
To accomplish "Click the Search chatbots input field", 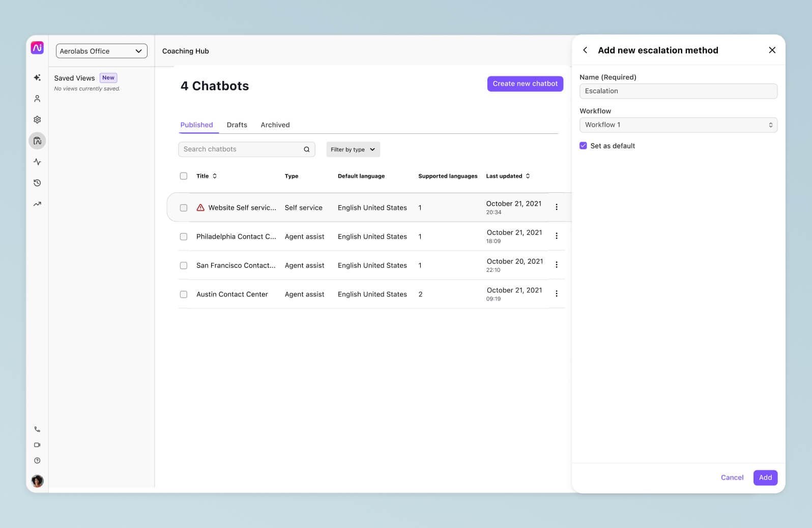I will (241, 149).
